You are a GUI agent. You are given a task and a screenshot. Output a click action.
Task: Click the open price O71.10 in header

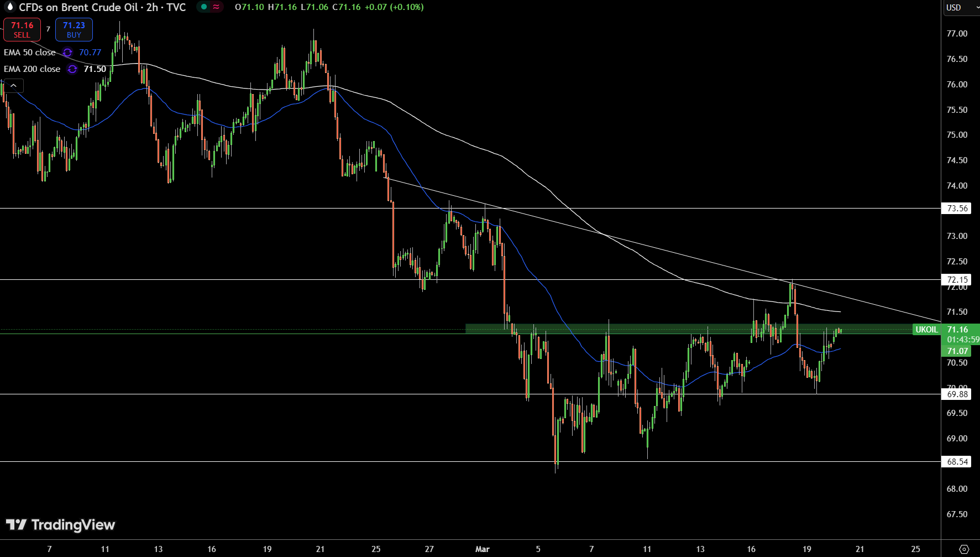click(249, 7)
